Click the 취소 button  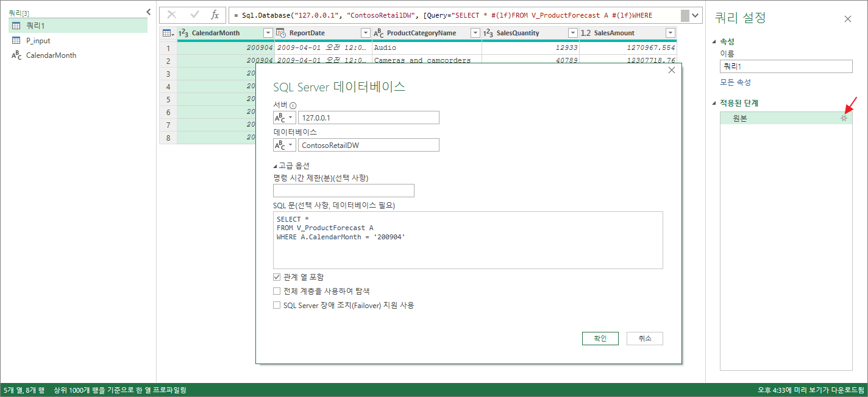644,339
